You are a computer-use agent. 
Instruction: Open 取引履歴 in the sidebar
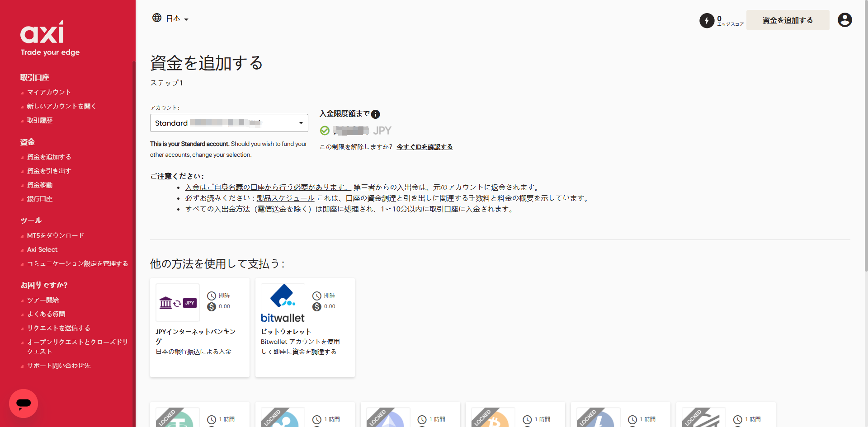coord(40,120)
